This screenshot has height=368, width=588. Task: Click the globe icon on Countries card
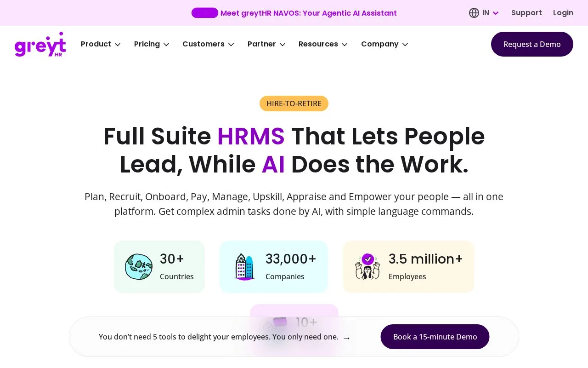pyautogui.click(x=139, y=267)
